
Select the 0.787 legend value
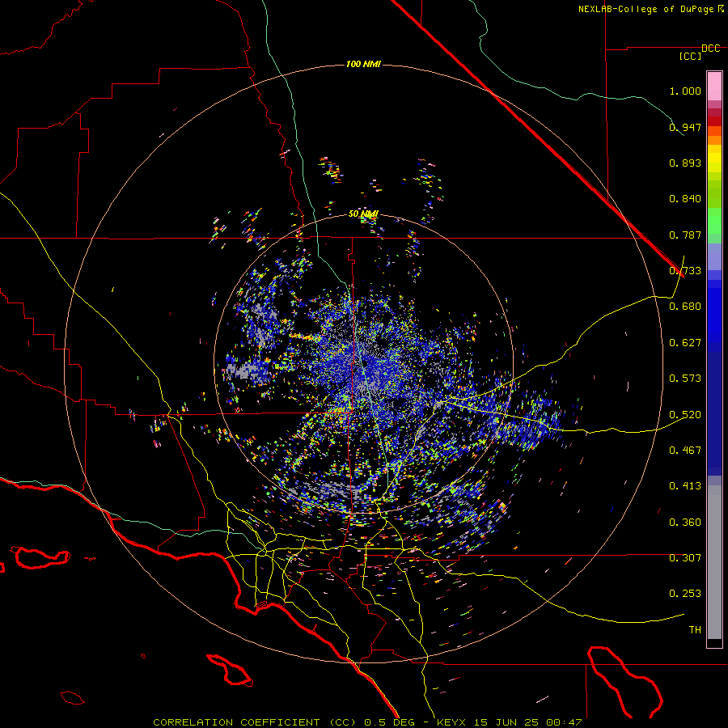click(685, 235)
